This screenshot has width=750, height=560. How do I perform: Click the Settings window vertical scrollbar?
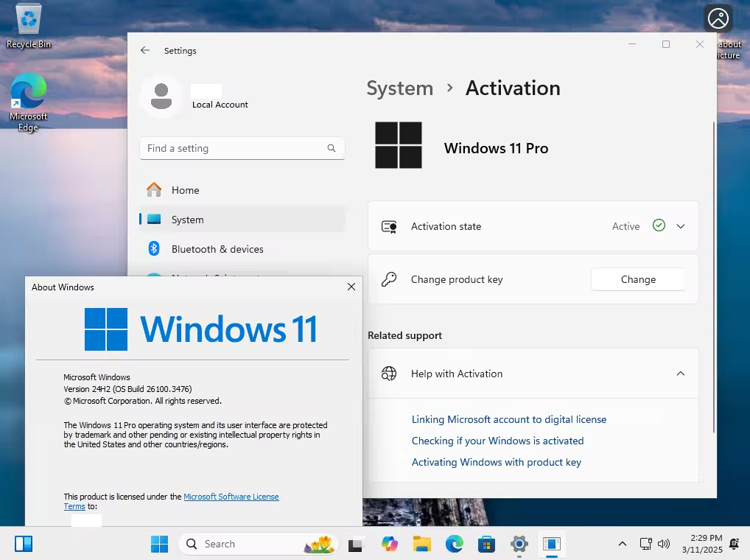pos(714,277)
